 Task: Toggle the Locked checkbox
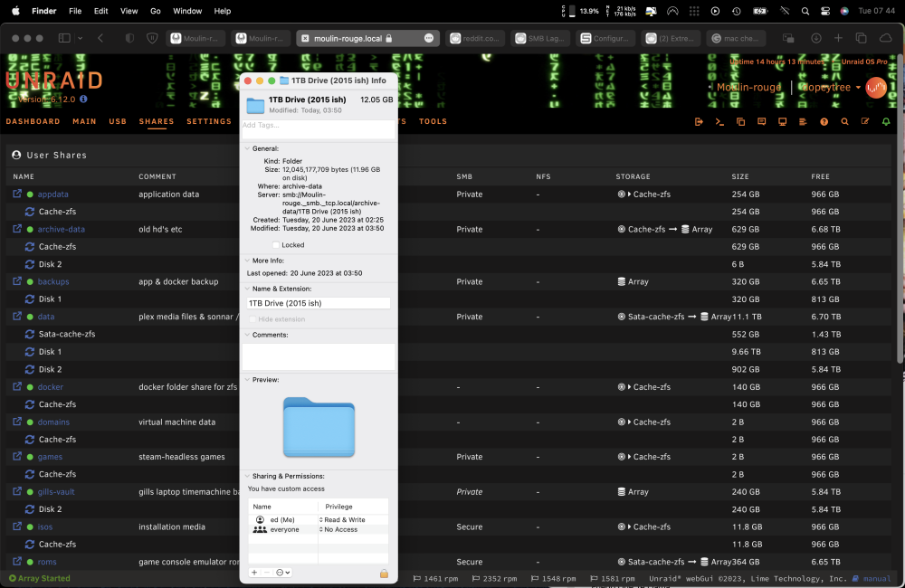(x=276, y=244)
